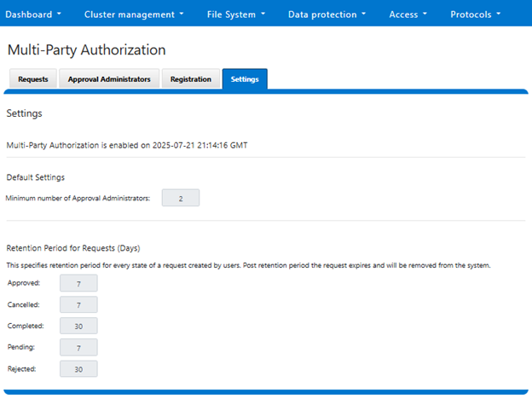Click the Minimum number of Approval Administrators field
This screenshot has width=532, height=399.
[x=180, y=198]
